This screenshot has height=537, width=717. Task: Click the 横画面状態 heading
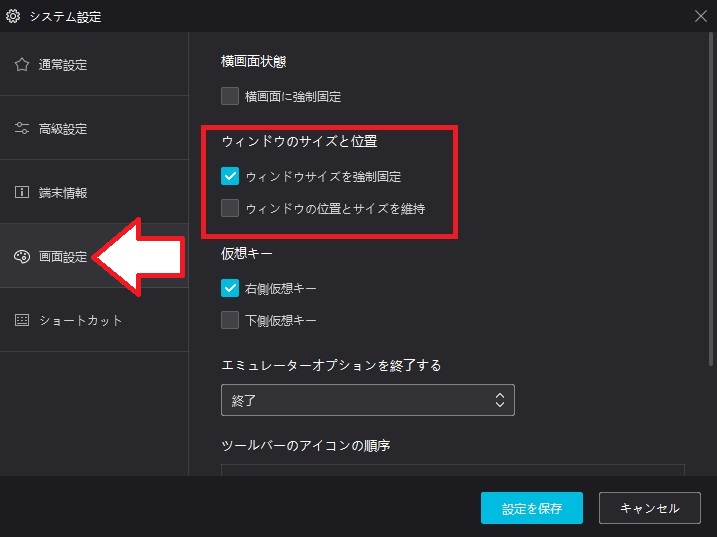[x=253, y=61]
